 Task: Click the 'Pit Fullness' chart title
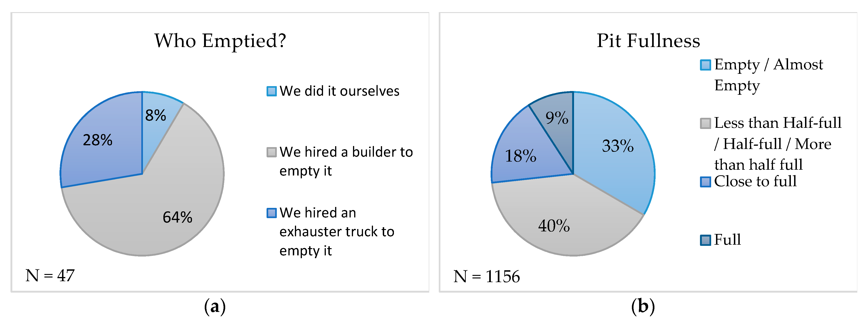648,41
